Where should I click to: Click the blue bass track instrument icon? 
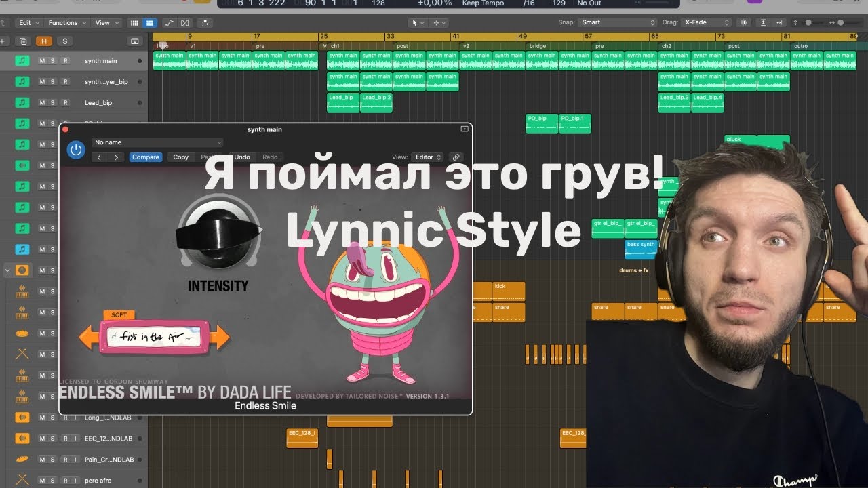[22, 249]
